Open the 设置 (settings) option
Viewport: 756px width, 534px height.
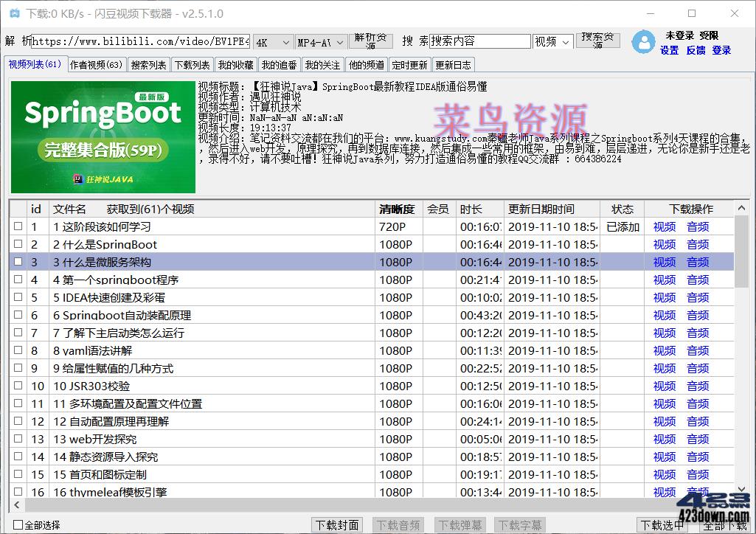point(669,51)
